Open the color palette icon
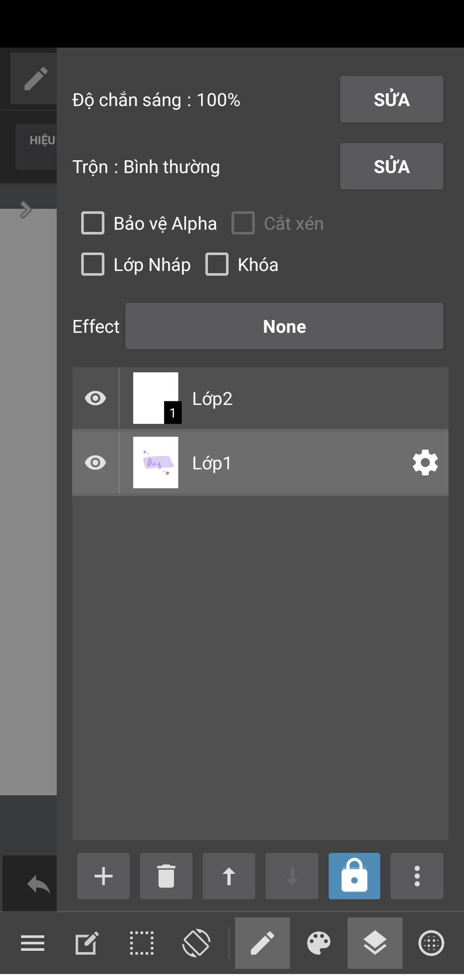The width and height of the screenshot is (464, 980). pos(319,944)
